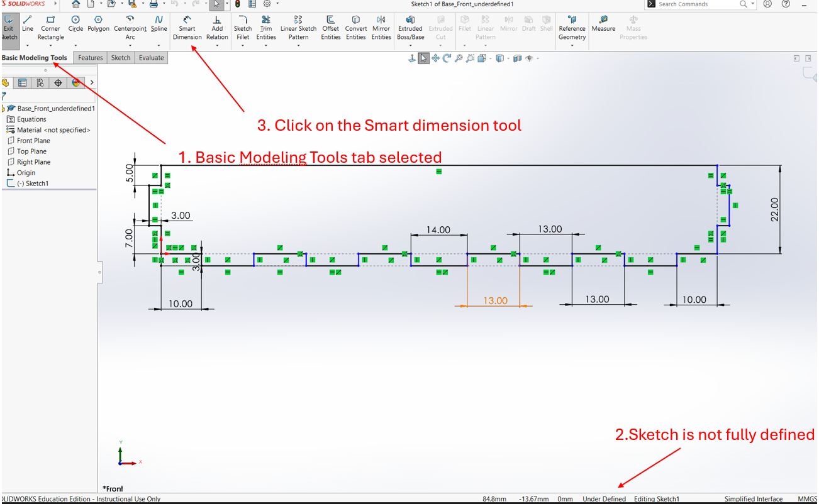This screenshot has width=819, height=504.
Task: Toggle the Hide/Show Items eye icon
Action: [x=530, y=58]
